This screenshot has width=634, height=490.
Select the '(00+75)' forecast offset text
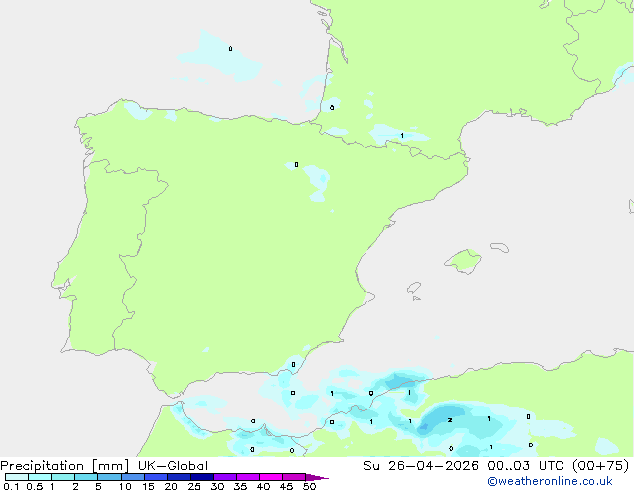tap(601, 466)
